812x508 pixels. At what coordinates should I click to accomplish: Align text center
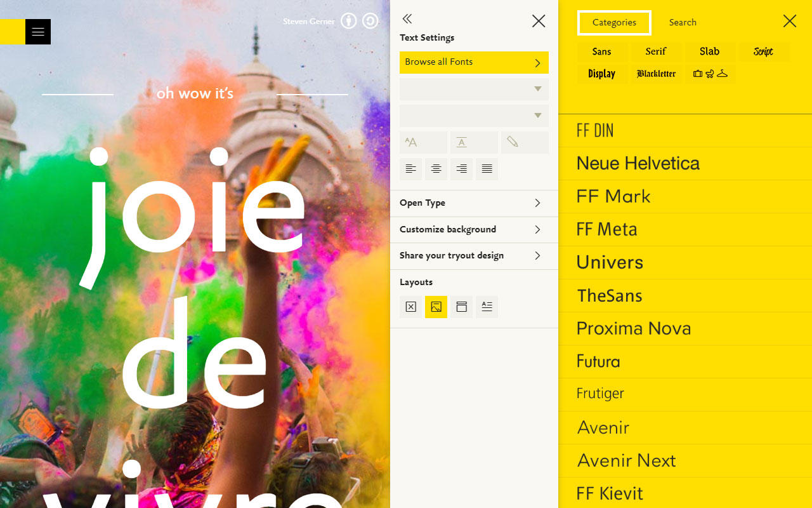(436, 169)
